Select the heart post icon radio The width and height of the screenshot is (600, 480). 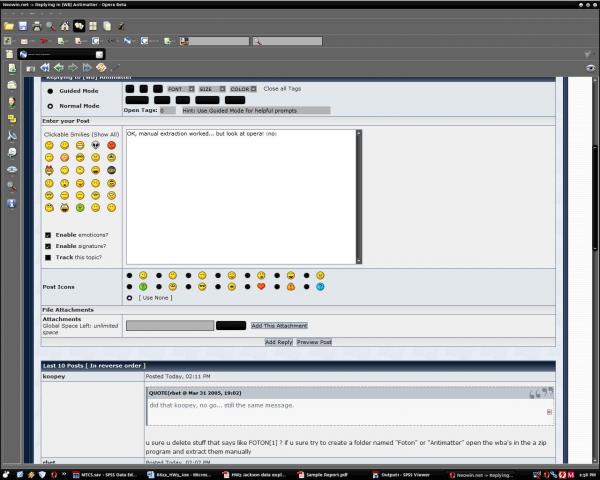click(x=248, y=287)
